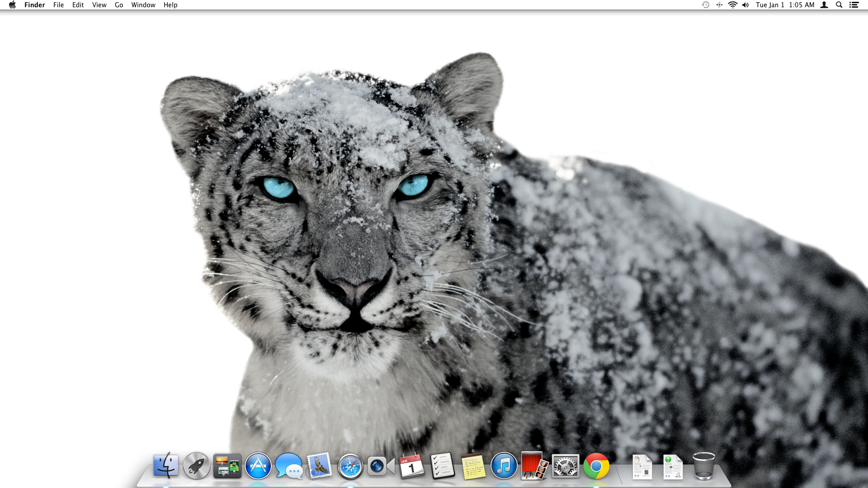The image size is (868, 488).
Task: Open Messages speech bubble icon
Action: point(289,466)
